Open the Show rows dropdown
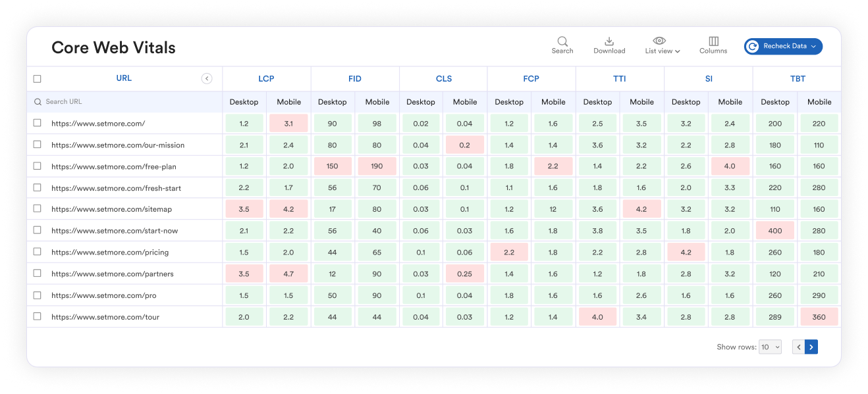This screenshot has width=868, height=394. (770, 347)
